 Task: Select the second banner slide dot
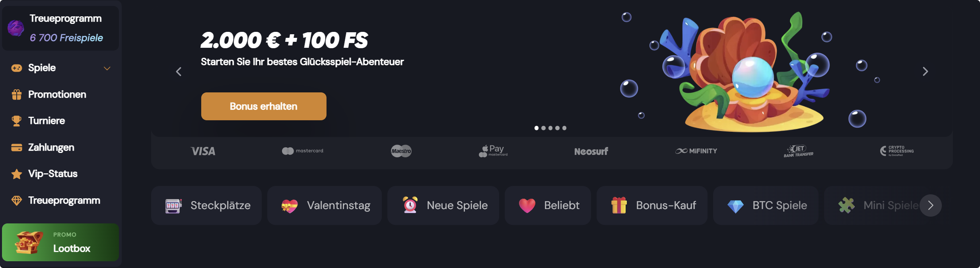click(543, 128)
